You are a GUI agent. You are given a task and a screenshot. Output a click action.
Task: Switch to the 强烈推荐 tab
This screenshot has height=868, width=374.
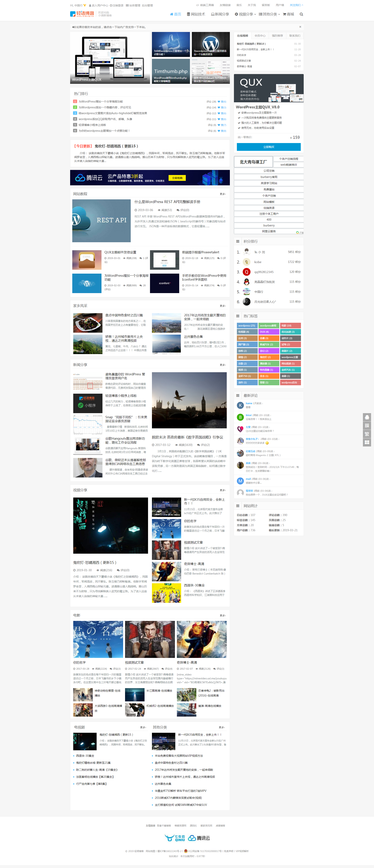[x=277, y=36]
